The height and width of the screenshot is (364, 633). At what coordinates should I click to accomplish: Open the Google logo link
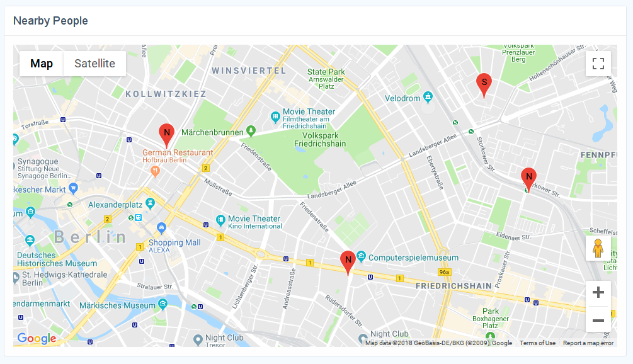pyautogui.click(x=37, y=338)
